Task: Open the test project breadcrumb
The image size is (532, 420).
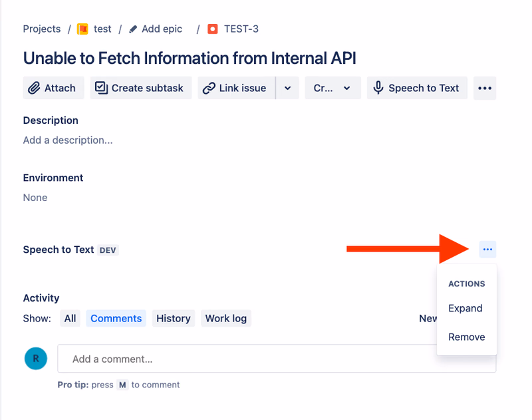Action: tap(102, 29)
